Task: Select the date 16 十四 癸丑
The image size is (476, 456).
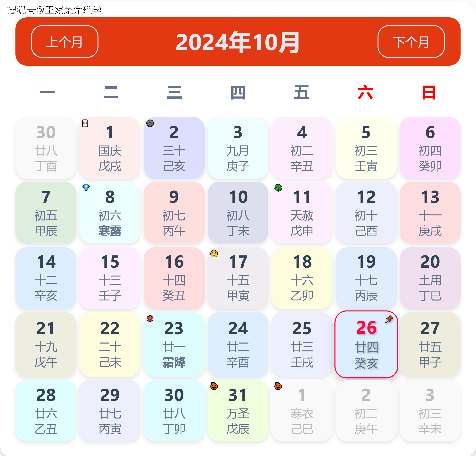Action: tap(174, 278)
